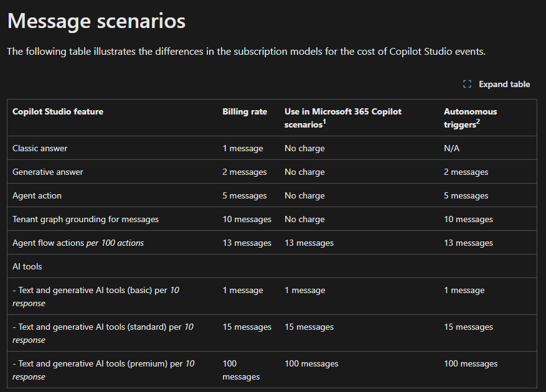546x392 pixels.
Task: Click standard AI tools autonomous '15 messages'
Action: pyautogui.click(x=468, y=327)
